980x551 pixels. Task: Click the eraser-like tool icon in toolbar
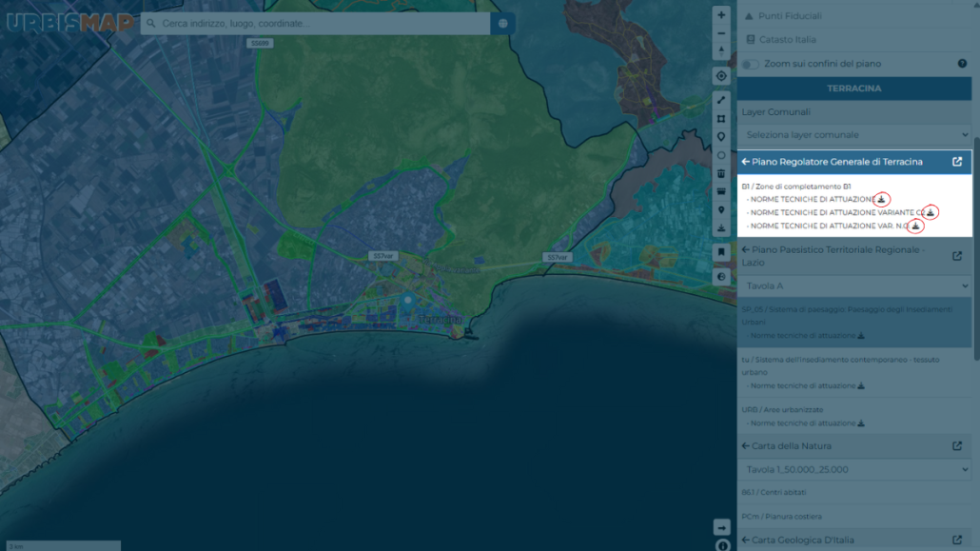tap(721, 192)
